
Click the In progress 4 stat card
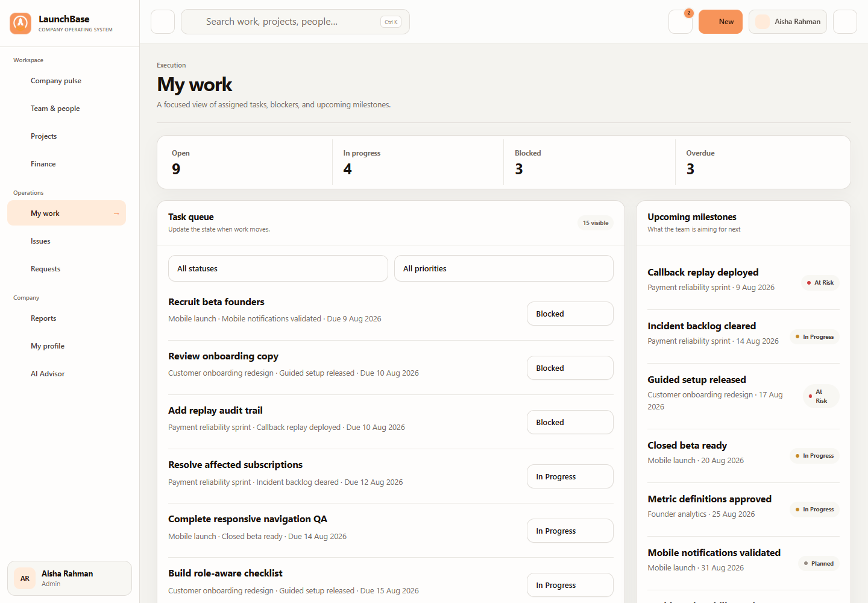point(418,162)
